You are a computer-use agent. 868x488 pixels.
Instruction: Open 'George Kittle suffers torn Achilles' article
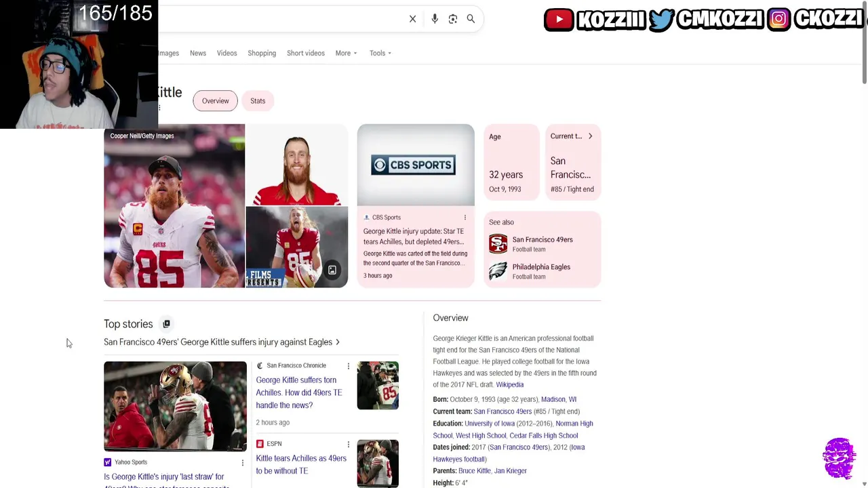[x=299, y=392]
